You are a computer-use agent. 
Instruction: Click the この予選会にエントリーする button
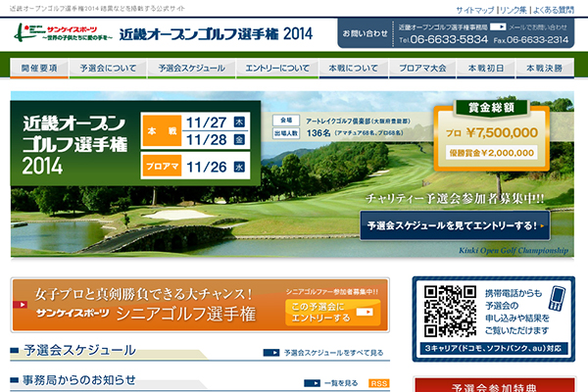pos(333,313)
